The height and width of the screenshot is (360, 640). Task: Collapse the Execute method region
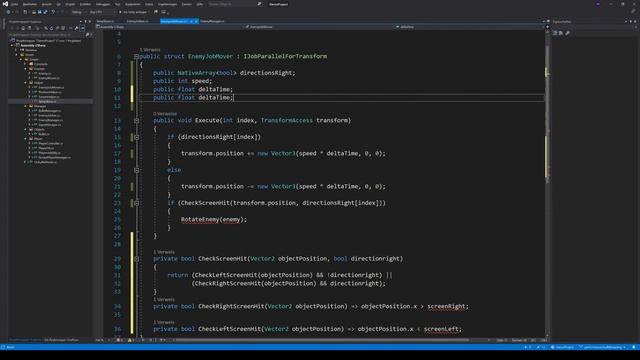pyautogui.click(x=137, y=121)
